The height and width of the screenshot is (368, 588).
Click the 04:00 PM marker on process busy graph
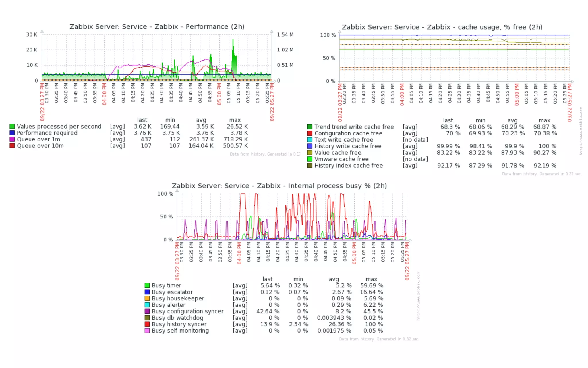239,253
